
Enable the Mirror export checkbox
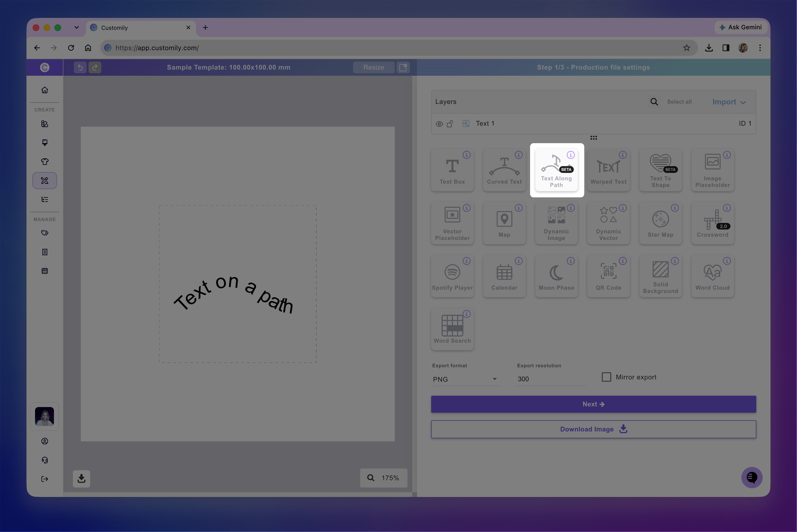coord(606,377)
